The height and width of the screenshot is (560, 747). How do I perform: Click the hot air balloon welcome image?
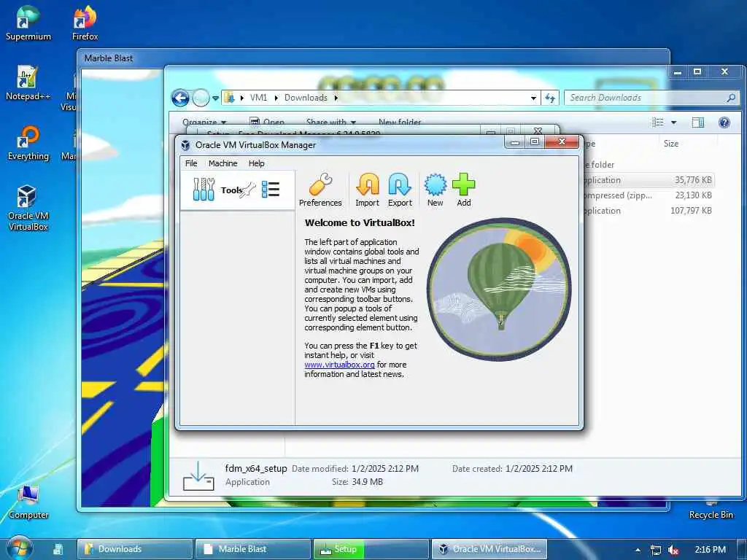click(x=499, y=289)
